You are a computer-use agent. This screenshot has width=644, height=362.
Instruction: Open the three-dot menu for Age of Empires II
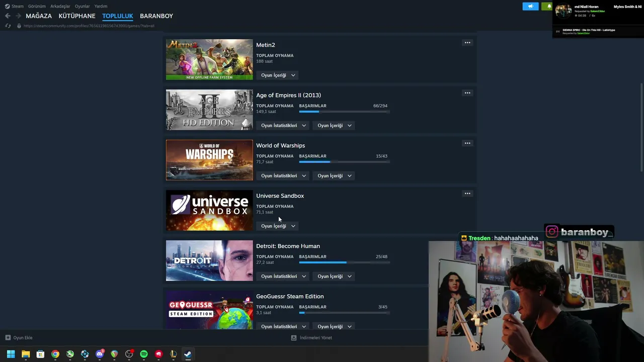[x=467, y=93]
